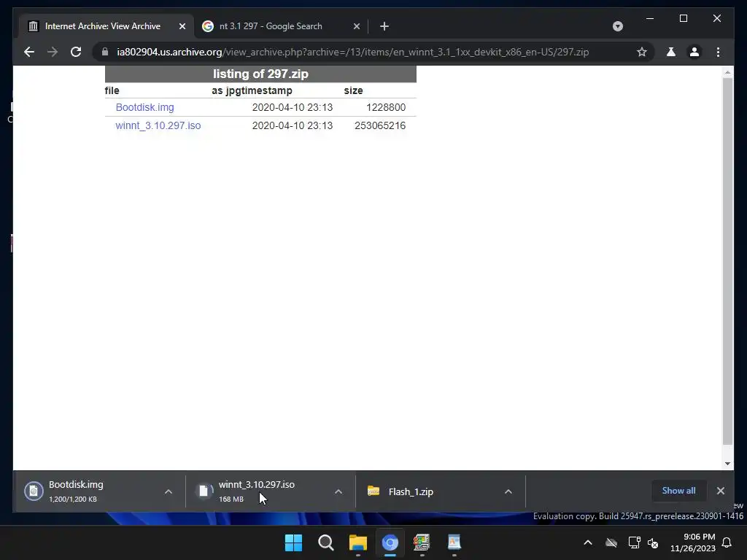Open Chrome three-dot menu

coord(718,52)
